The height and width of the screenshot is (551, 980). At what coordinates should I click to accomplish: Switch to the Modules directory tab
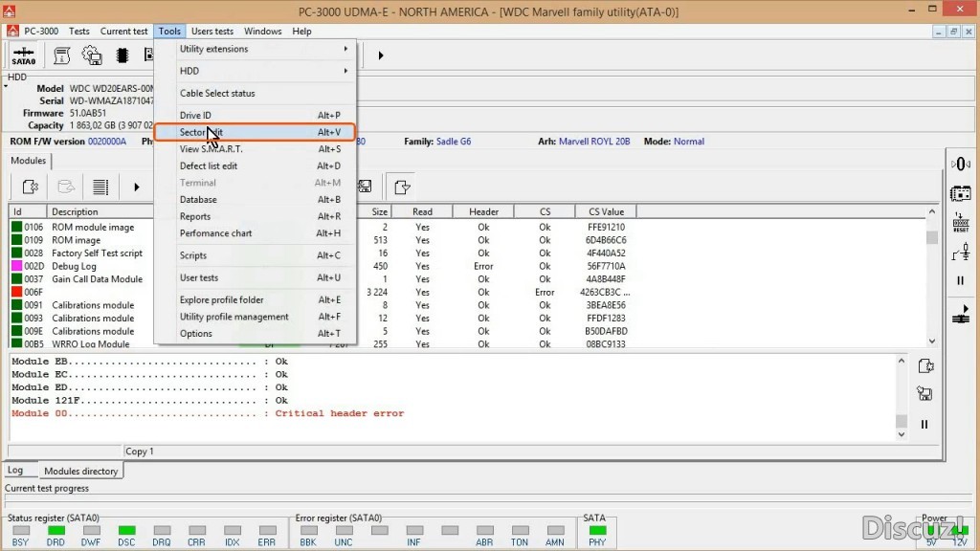pyautogui.click(x=80, y=471)
